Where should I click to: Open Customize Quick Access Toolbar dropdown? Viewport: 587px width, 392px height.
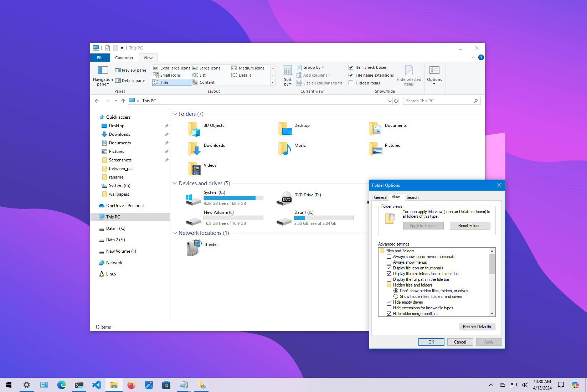point(122,48)
